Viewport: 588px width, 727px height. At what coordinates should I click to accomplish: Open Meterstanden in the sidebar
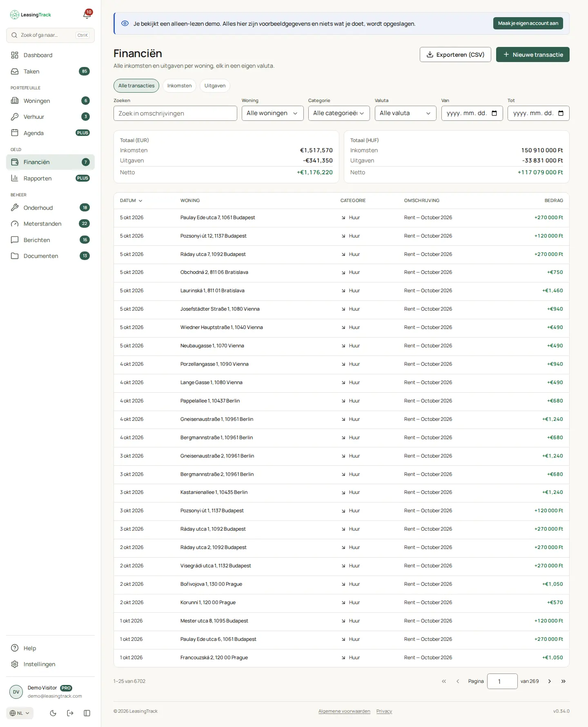(50, 224)
